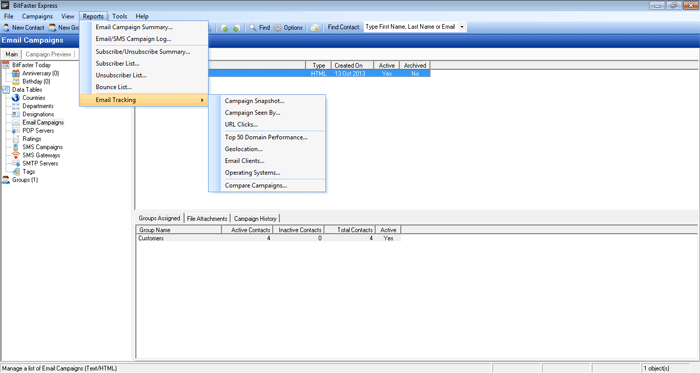This screenshot has width=700, height=373.
Task: Select POP Servers in Data Tables
Action: click(x=38, y=131)
